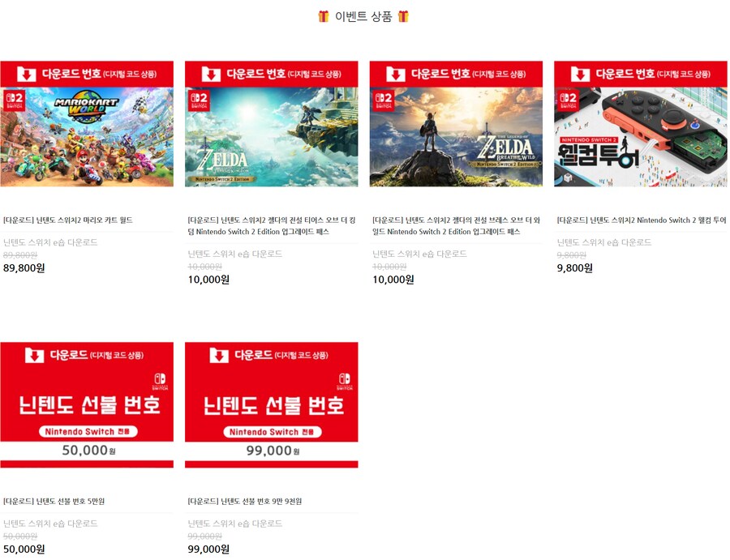Click the 티어스 오브 더 킹덤 upgrade pass title
Viewport: 730px width, 560px height.
[x=272, y=225]
